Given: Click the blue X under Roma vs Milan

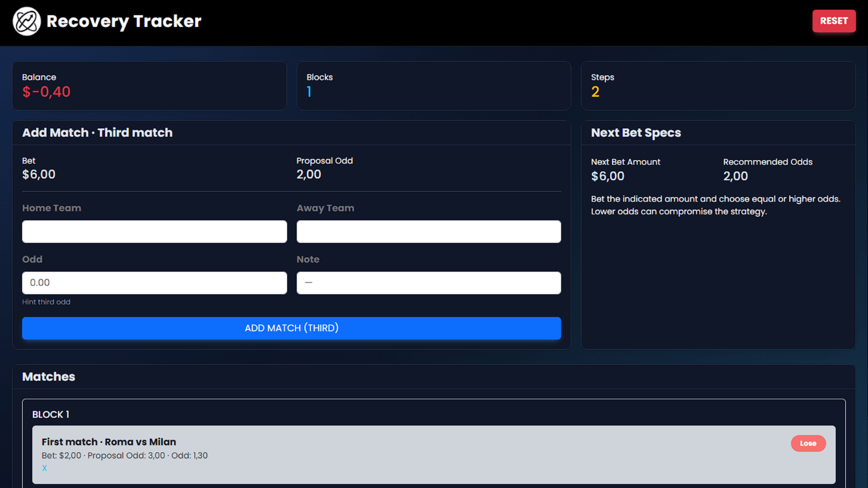Looking at the screenshot, I should tap(44, 468).
